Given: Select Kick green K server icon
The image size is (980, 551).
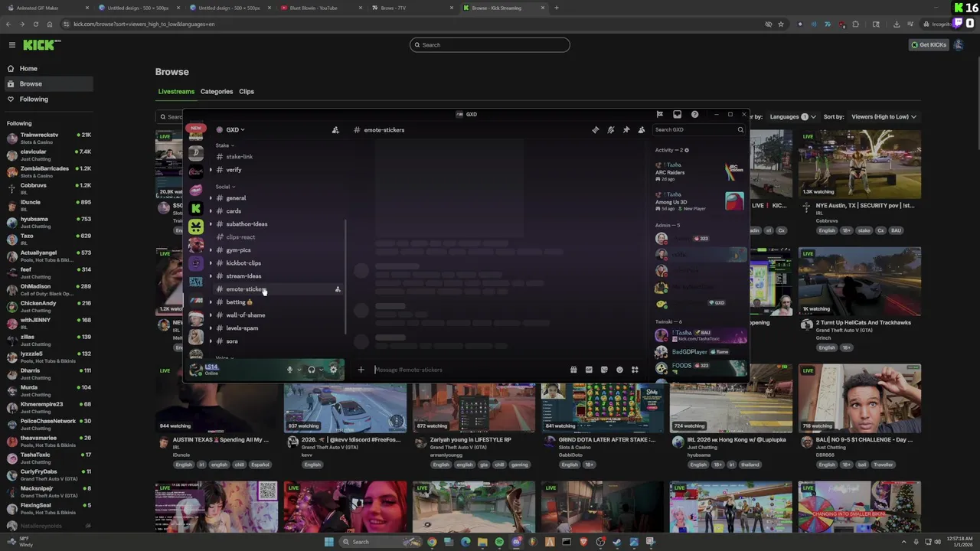Looking at the screenshot, I should coord(196,207).
